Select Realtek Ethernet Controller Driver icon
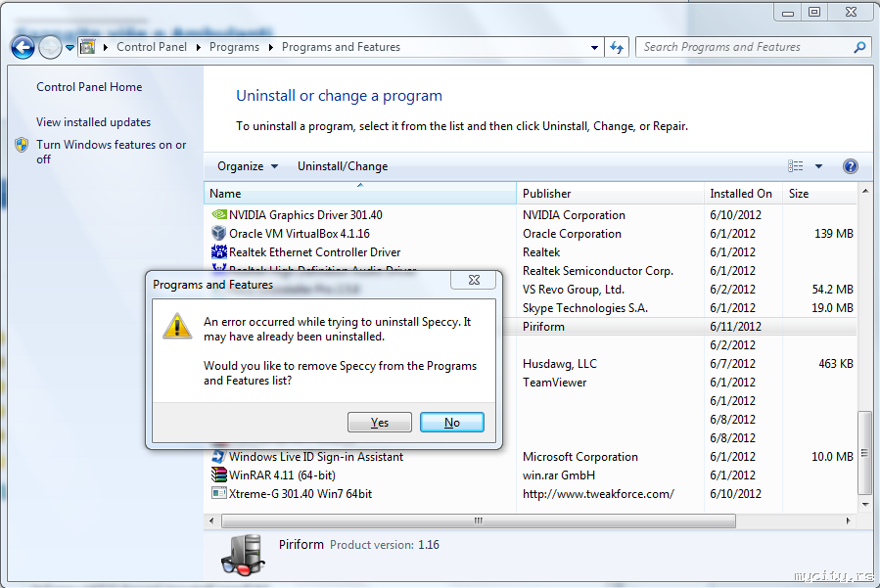This screenshot has height=588, width=880. (x=219, y=251)
